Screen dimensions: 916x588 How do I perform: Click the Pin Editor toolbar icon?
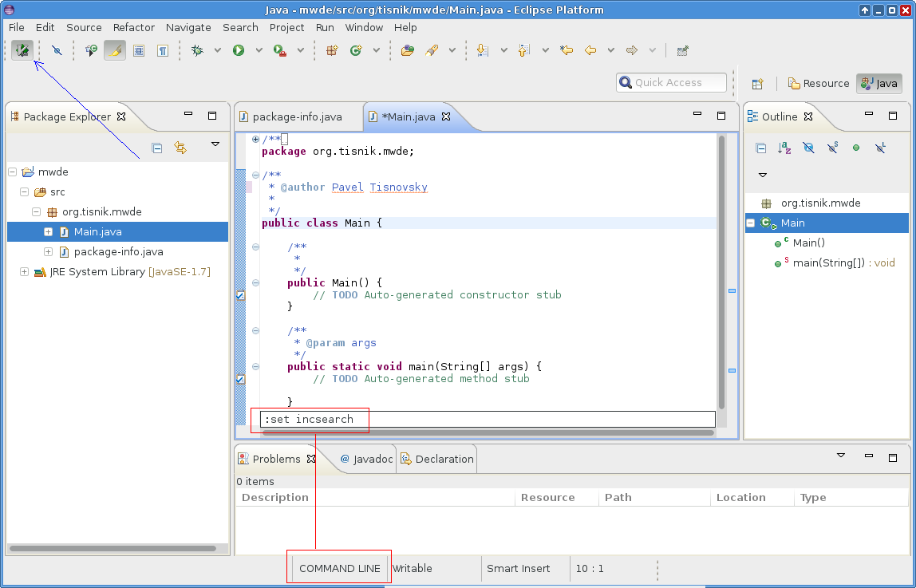(x=682, y=51)
